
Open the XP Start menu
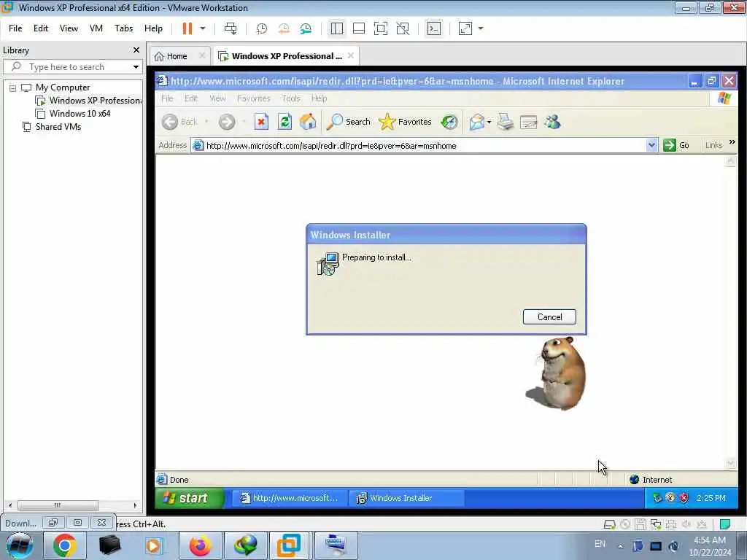[x=190, y=498]
